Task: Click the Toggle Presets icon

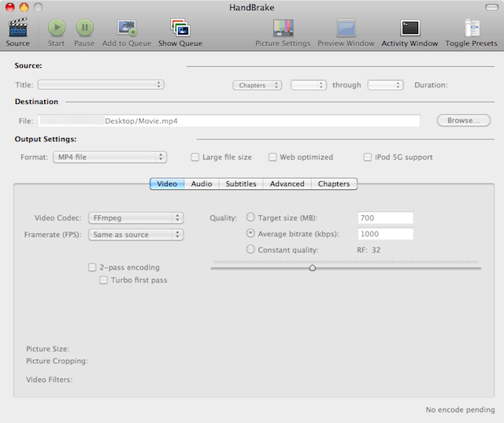Action: 472,28
